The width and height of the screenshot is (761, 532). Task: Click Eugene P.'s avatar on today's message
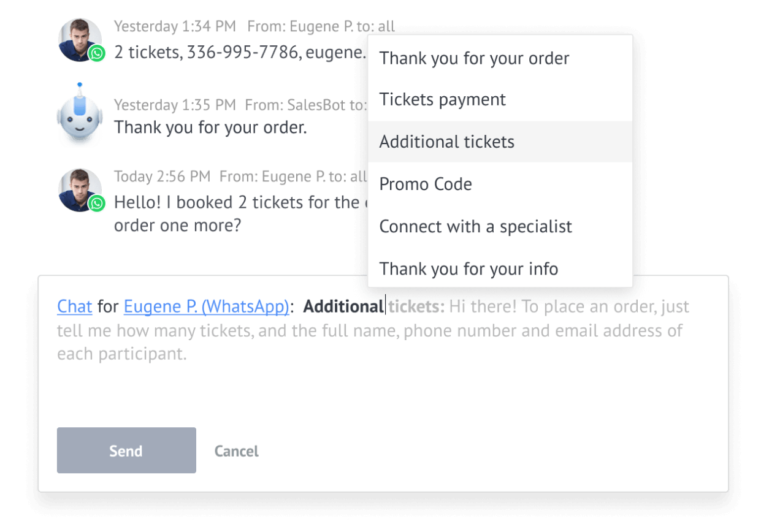[80, 190]
